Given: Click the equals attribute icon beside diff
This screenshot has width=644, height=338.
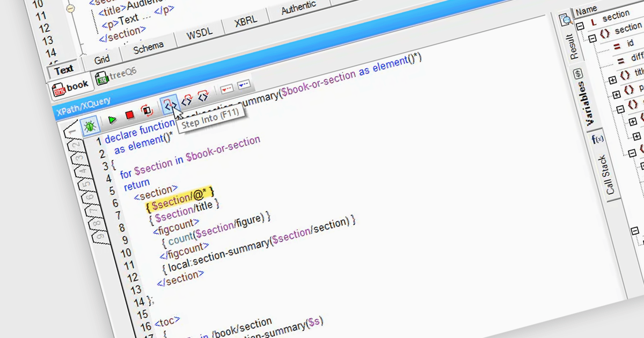Looking at the screenshot, I should point(621,60).
